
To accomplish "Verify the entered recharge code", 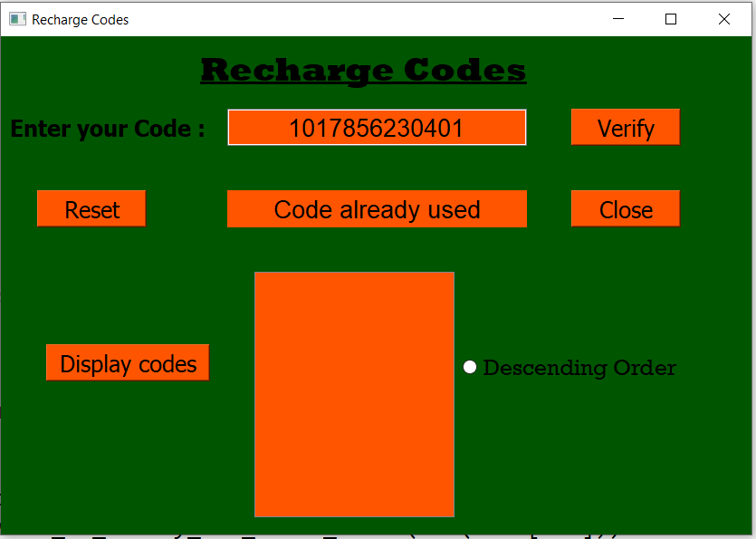I will (x=626, y=128).
